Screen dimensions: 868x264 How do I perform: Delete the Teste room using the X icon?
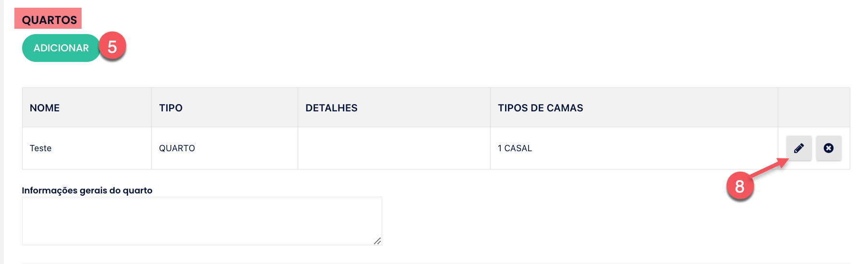(x=829, y=148)
